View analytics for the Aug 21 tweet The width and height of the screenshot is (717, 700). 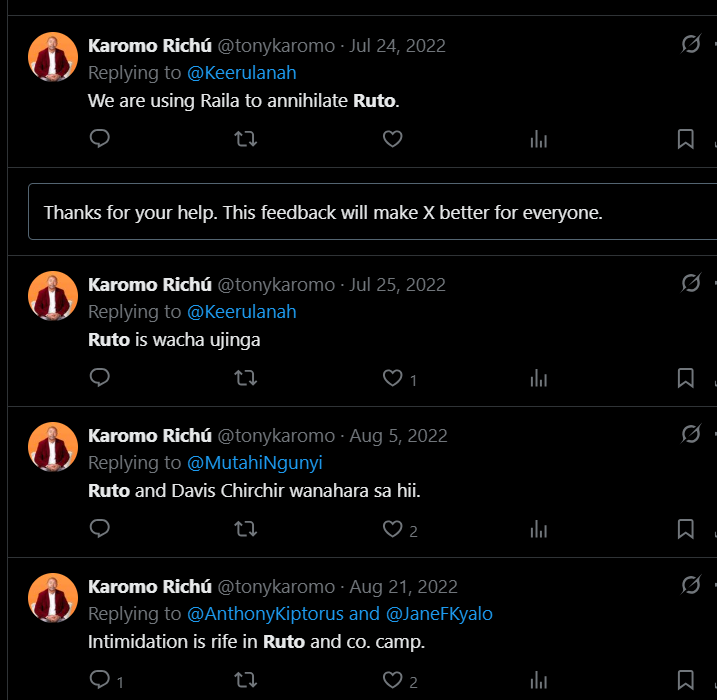click(539, 680)
